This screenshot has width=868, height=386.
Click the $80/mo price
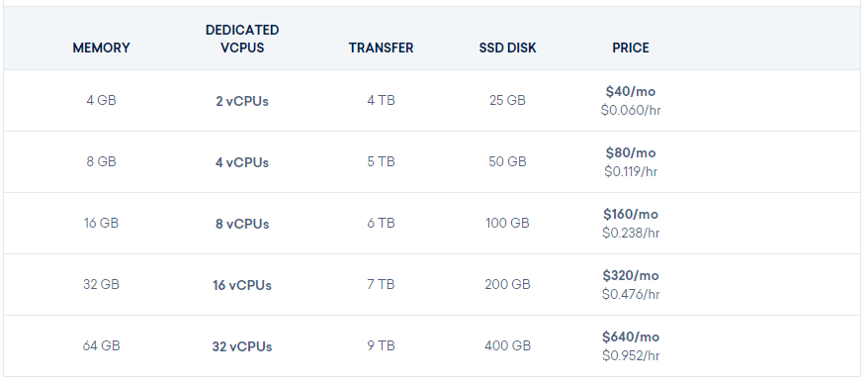(x=631, y=152)
